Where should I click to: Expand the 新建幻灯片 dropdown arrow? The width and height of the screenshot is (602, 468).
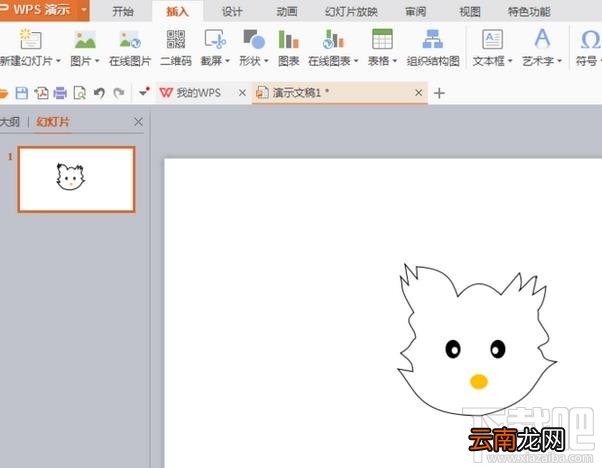pos(58,61)
